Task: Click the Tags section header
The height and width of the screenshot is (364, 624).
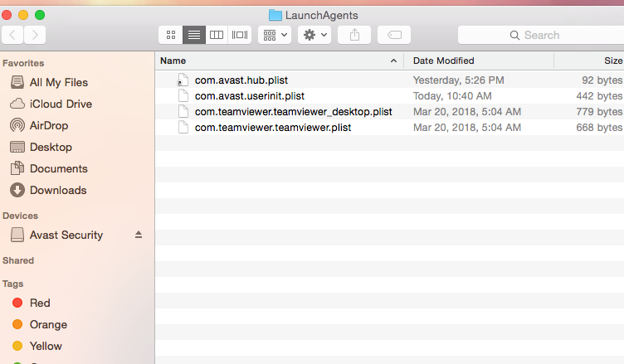Action: click(x=12, y=284)
